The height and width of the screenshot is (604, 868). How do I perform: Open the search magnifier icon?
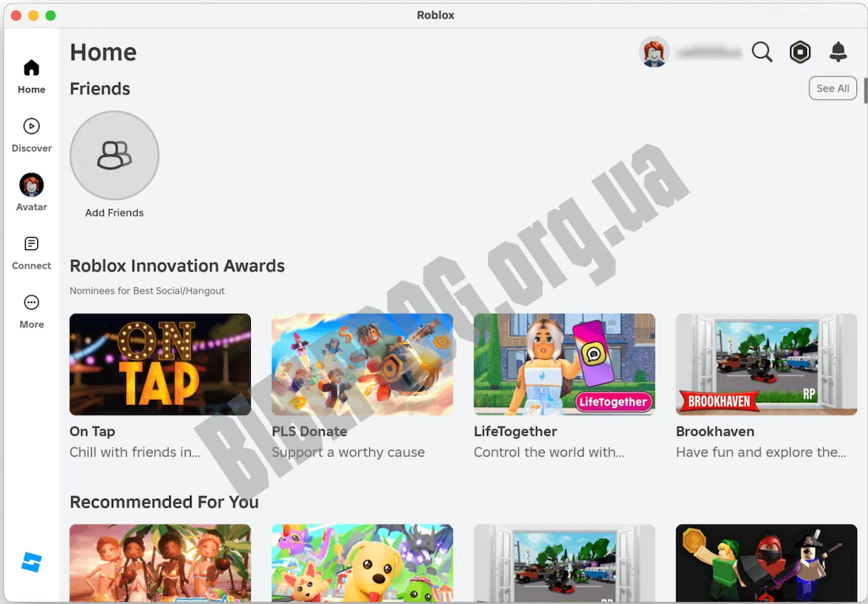762,52
